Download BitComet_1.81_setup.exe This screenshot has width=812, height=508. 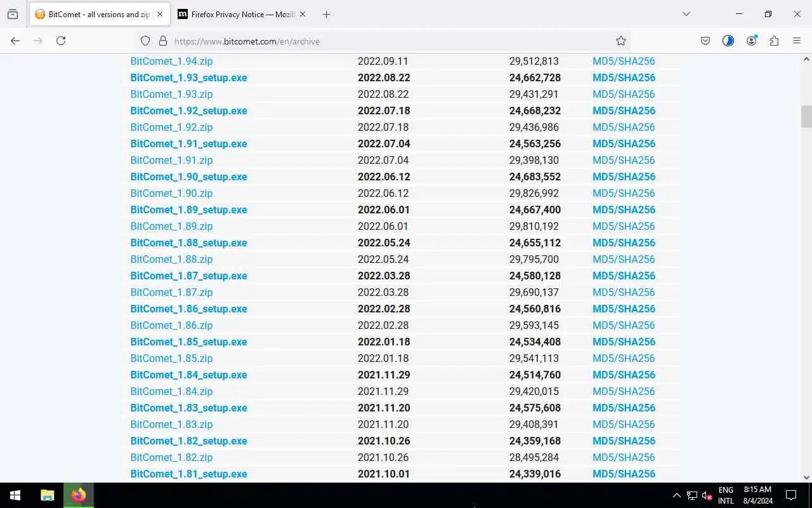188,474
